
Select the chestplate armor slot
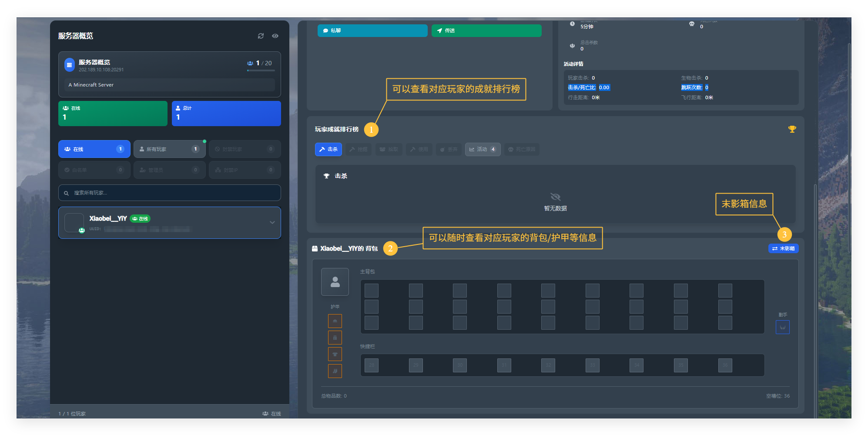click(x=335, y=338)
